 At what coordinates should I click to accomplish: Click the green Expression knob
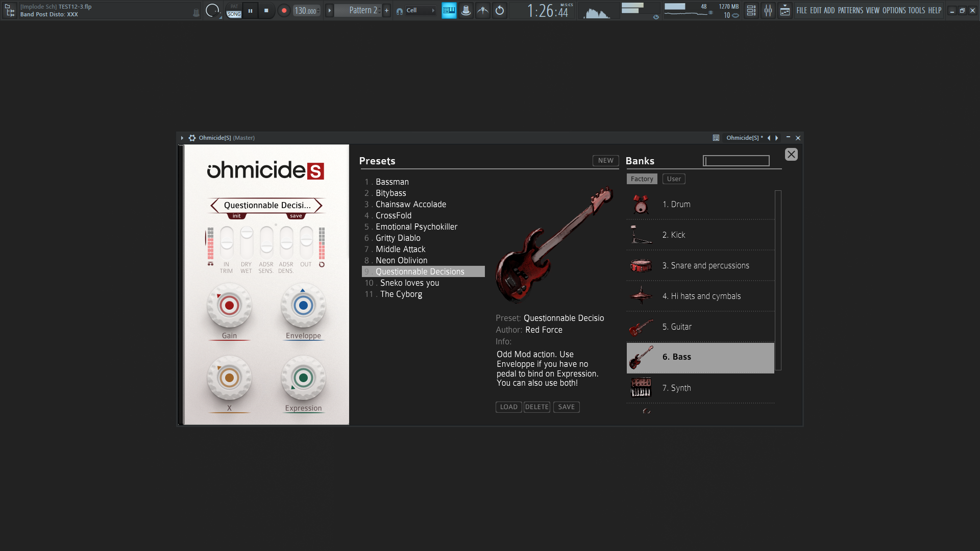(303, 378)
